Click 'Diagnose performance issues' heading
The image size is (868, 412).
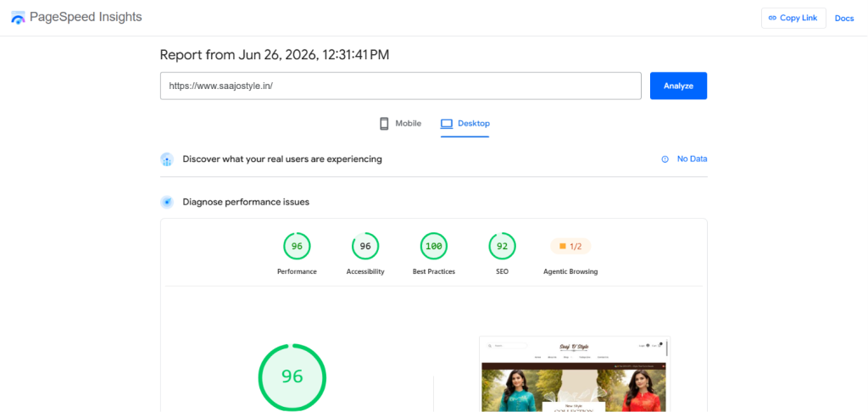(246, 202)
